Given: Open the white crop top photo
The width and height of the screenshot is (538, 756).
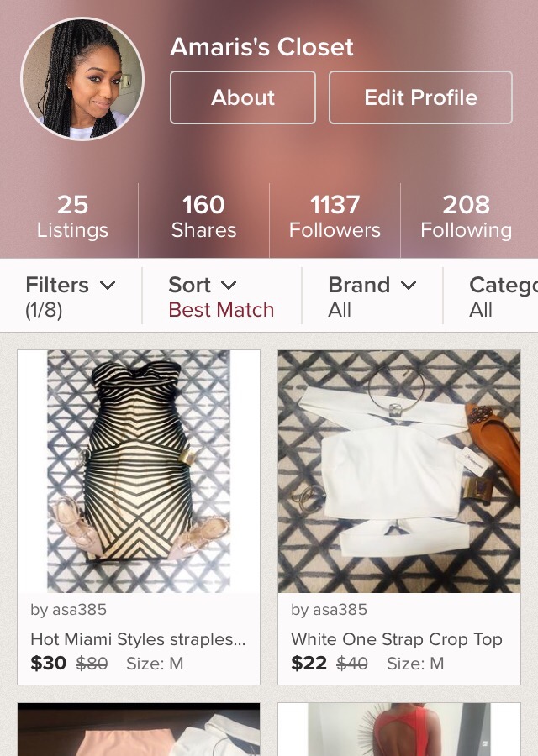Looking at the screenshot, I should (399, 471).
